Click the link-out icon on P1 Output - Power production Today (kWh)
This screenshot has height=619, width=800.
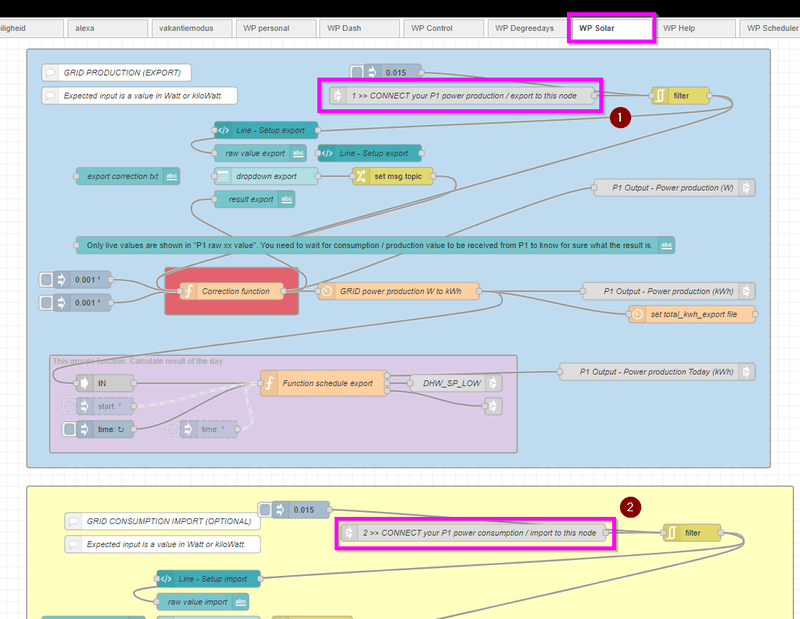(x=746, y=372)
